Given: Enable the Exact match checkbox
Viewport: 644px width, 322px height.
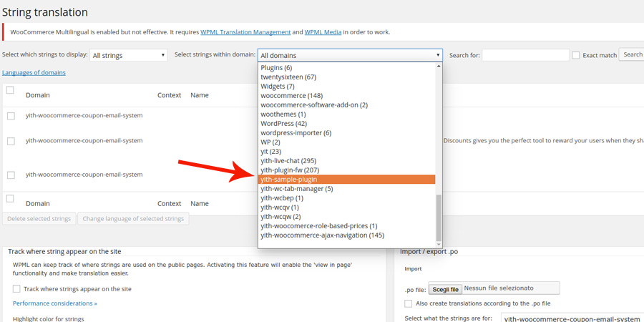Looking at the screenshot, I should point(576,55).
